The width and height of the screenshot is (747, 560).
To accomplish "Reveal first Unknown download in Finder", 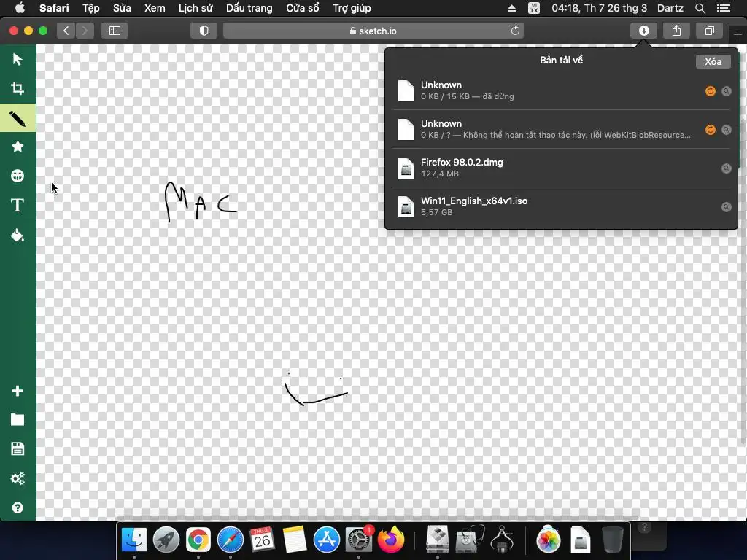I will (x=726, y=91).
